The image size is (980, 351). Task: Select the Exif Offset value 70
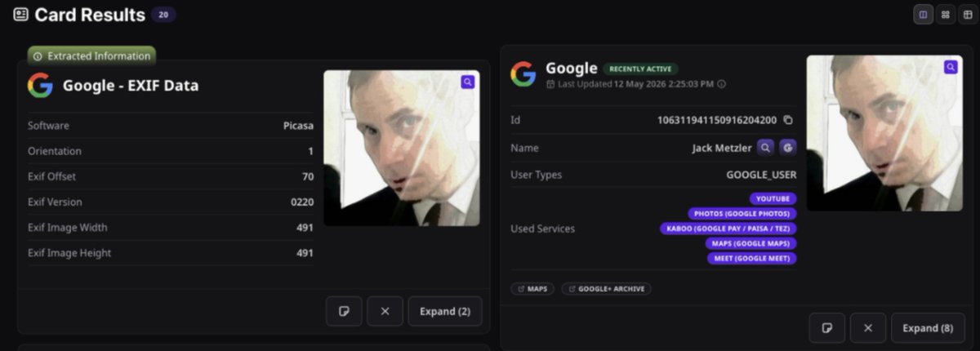pyautogui.click(x=308, y=176)
